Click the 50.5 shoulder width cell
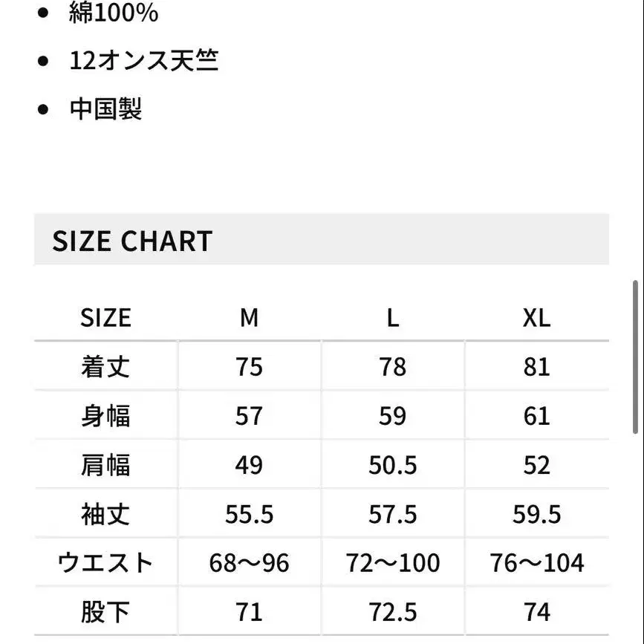Image resolution: width=644 pixels, height=644 pixels. point(392,465)
